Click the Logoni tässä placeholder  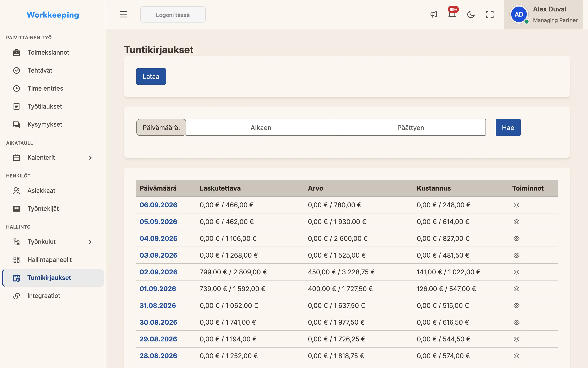173,15
